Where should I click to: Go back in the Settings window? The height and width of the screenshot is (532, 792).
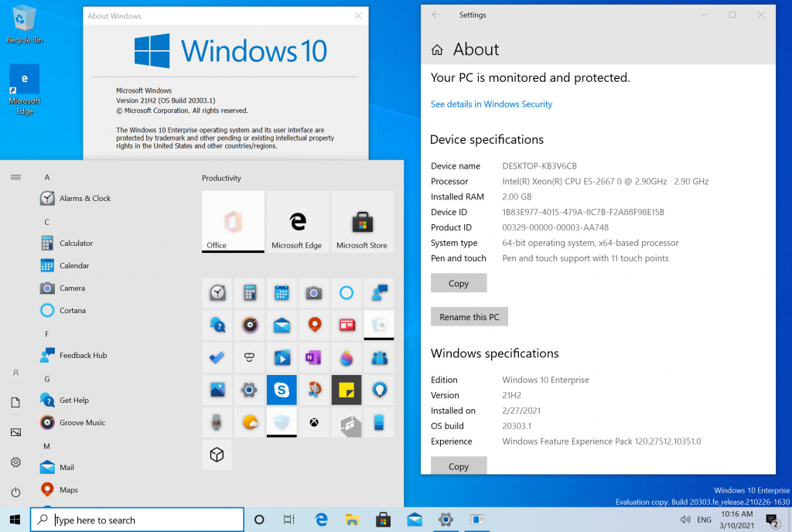tap(436, 15)
